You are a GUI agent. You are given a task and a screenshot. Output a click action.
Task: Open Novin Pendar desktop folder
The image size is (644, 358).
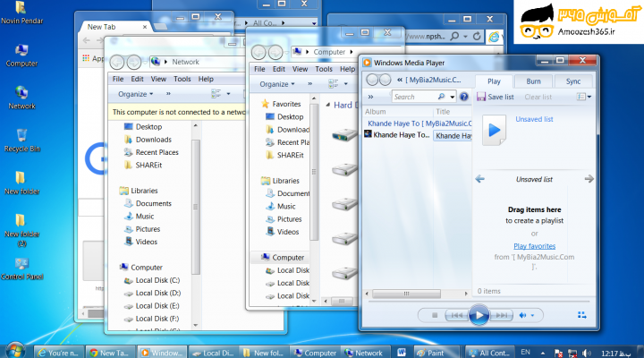(x=21, y=13)
